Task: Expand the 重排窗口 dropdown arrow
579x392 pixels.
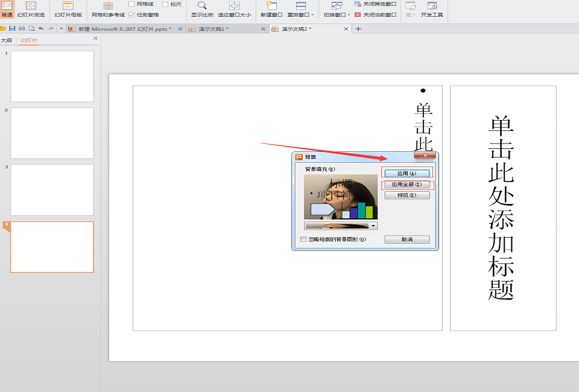Action: coord(313,14)
